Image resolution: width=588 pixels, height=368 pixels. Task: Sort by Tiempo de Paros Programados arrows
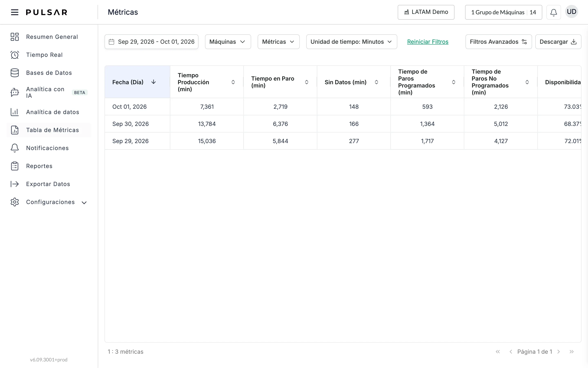pyautogui.click(x=454, y=82)
